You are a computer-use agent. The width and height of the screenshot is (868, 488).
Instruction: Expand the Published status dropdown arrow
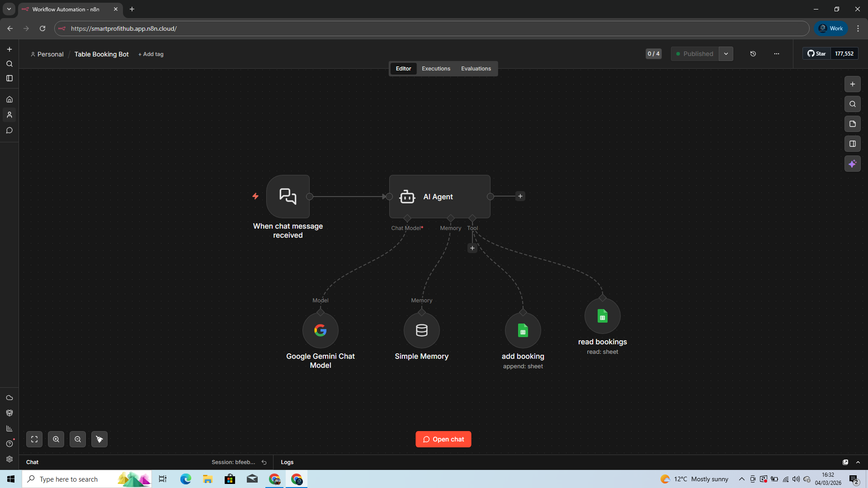coord(726,54)
